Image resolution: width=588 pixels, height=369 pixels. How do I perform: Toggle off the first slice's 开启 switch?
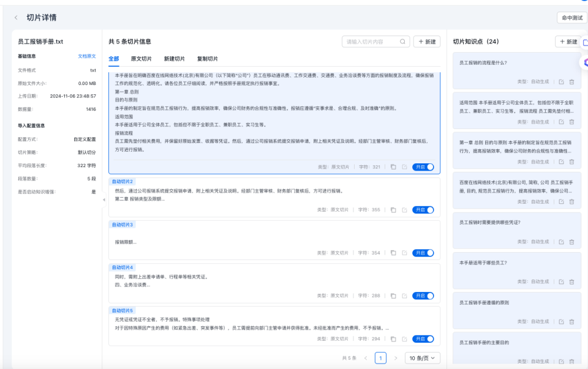pos(423,167)
